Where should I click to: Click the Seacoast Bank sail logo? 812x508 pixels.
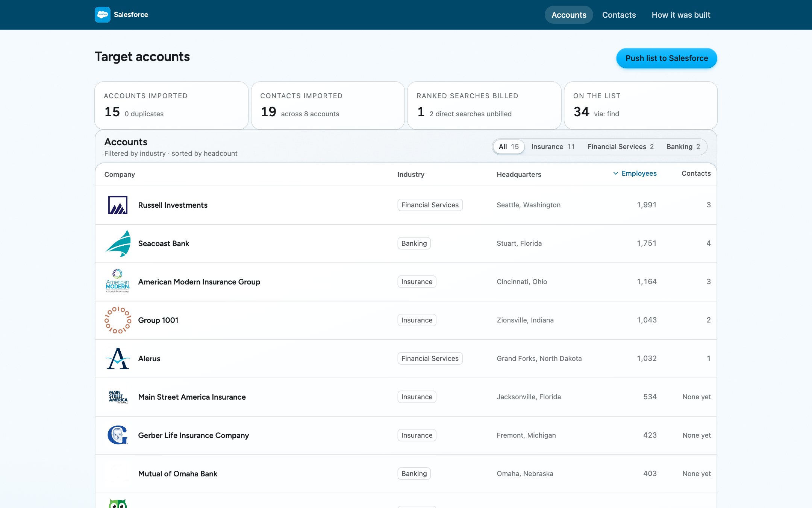click(x=118, y=243)
